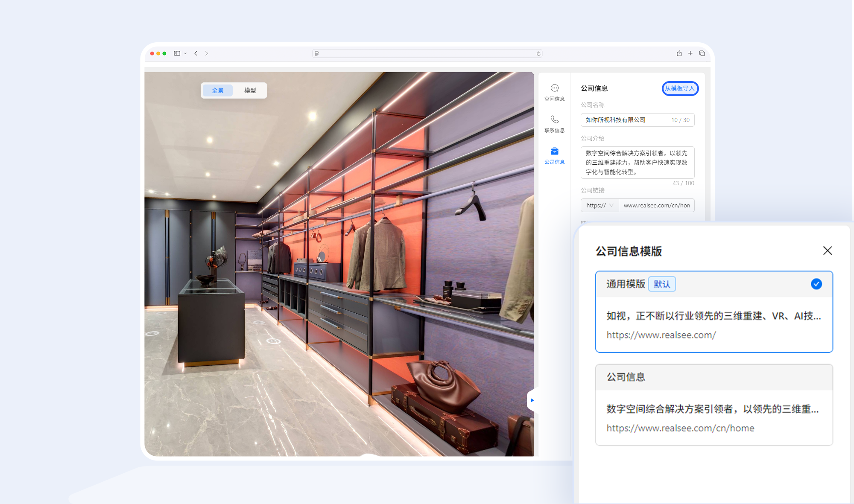854x504 pixels.
Task: Toggle the browser sidebar icon
Action: (177, 53)
